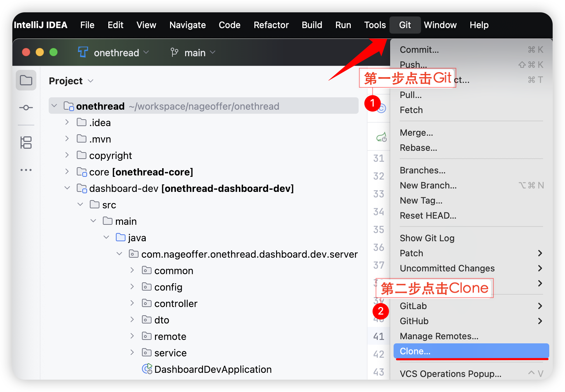Screen dimensions: 565x392
Task: Click the controller package icon
Action: [147, 303]
